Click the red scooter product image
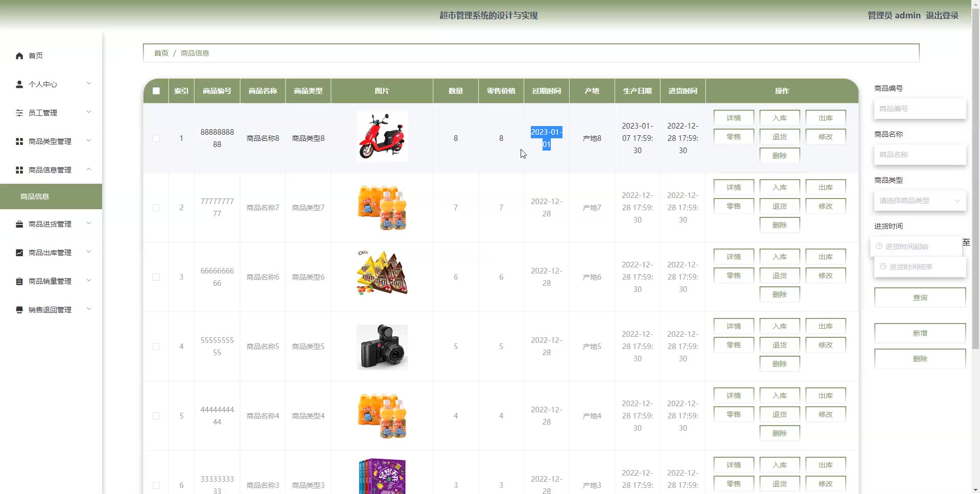 click(382, 136)
